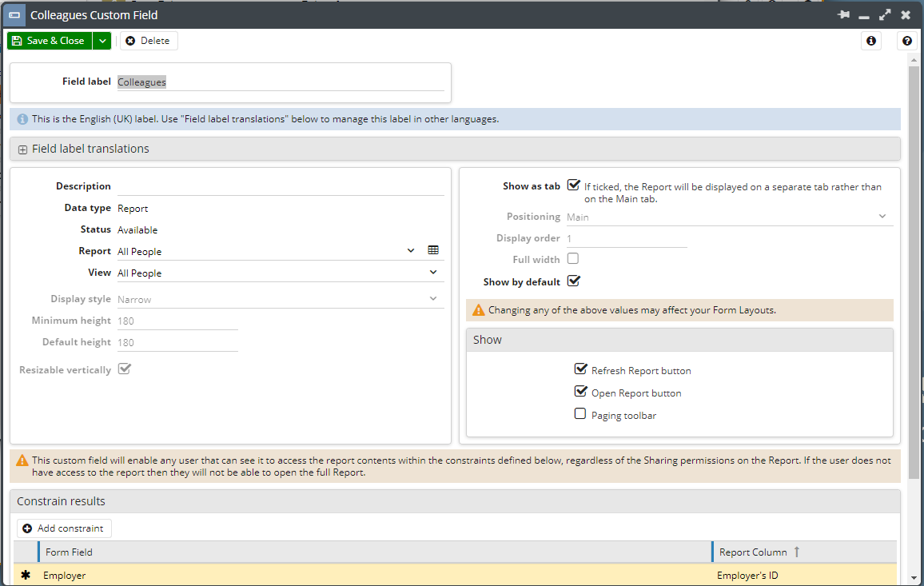Open the info icon near top right

(x=870, y=41)
